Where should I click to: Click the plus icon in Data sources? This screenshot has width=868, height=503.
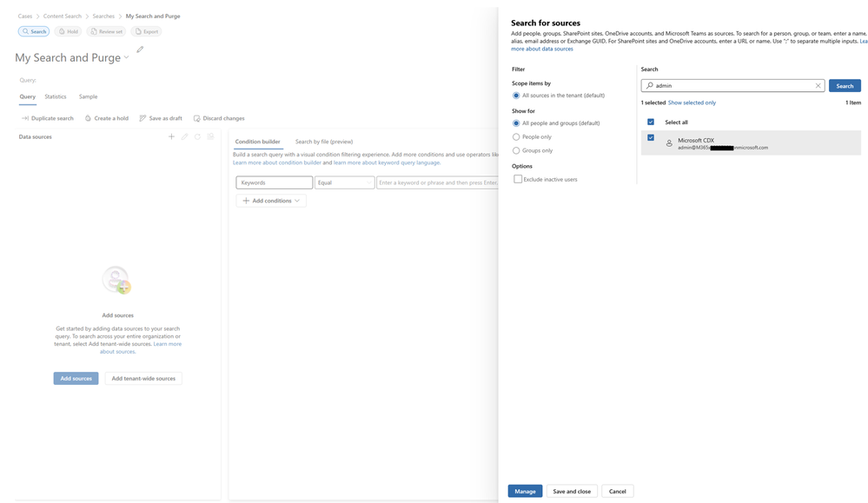coord(171,136)
